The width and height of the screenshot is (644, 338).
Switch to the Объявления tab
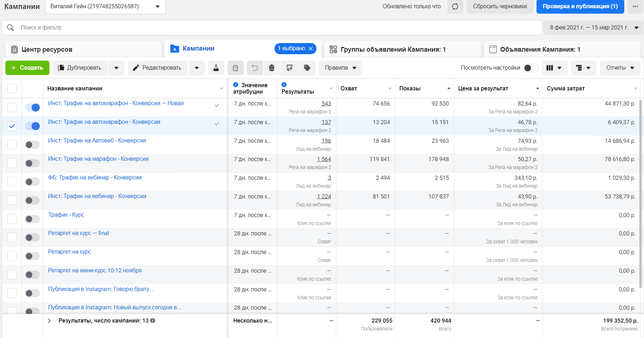[562, 50]
